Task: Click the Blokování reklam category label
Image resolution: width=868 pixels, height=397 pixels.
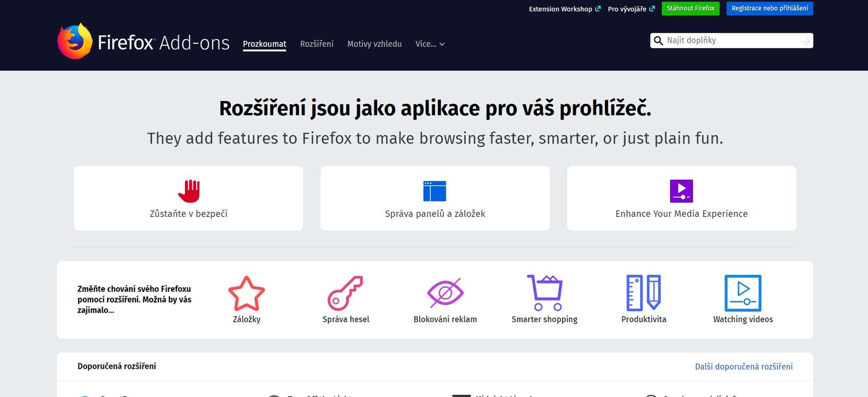Action: point(445,319)
